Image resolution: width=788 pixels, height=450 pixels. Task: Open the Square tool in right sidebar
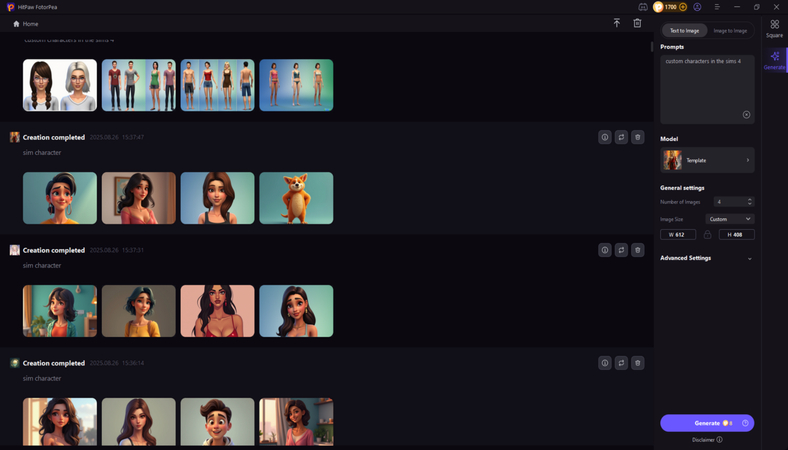[x=774, y=29]
